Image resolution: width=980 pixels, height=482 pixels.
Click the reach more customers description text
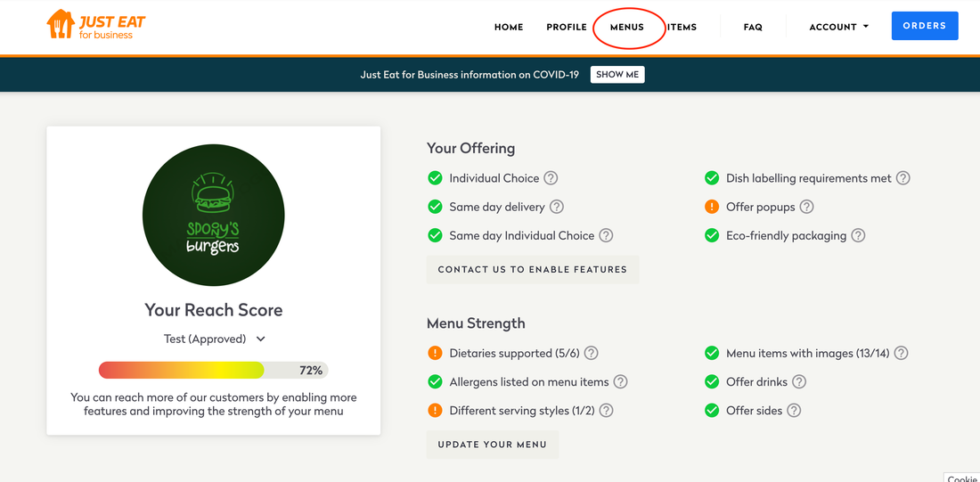coord(214,404)
